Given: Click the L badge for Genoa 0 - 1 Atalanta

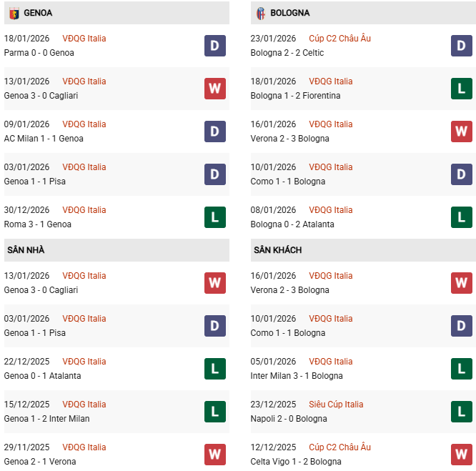Looking at the screenshot, I should coord(214,369).
